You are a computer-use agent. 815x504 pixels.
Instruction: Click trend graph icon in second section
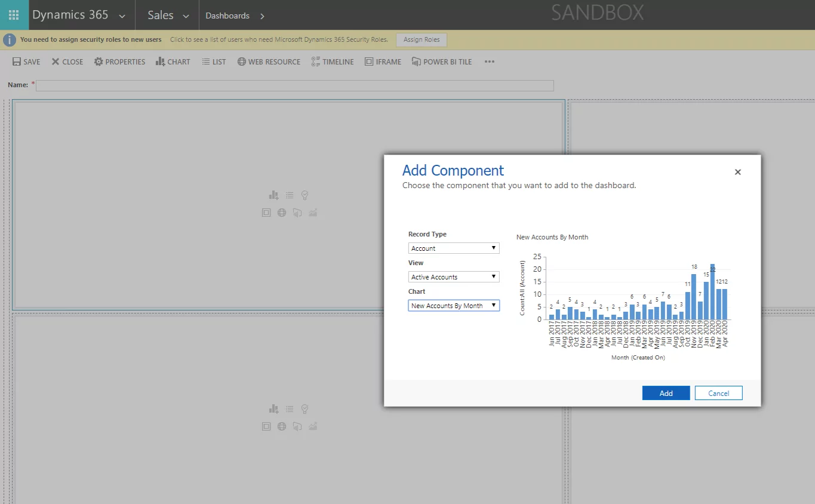pos(313,426)
